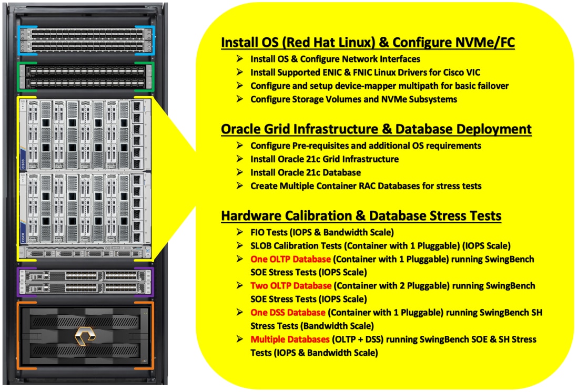
Task: Click "Tests (IOPS & Bandwidth Scale)" last line
Action: pos(314,353)
